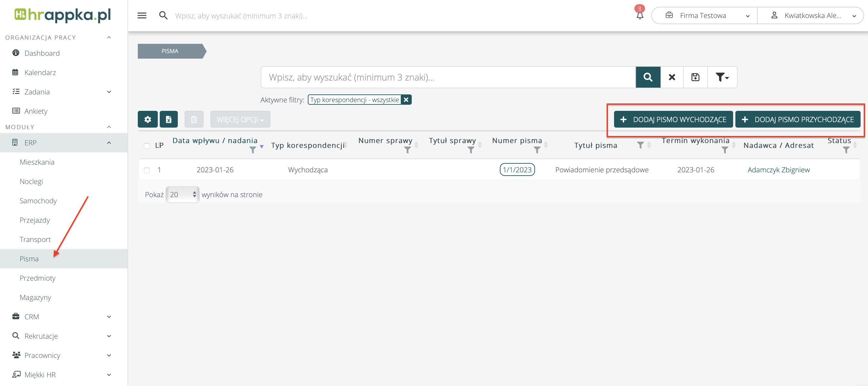The width and height of the screenshot is (868, 386).
Task: Click the notification bell icon
Action: [640, 15]
